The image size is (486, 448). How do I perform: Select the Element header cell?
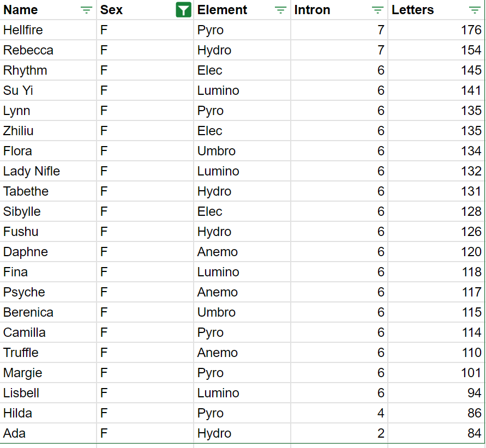tap(242, 10)
